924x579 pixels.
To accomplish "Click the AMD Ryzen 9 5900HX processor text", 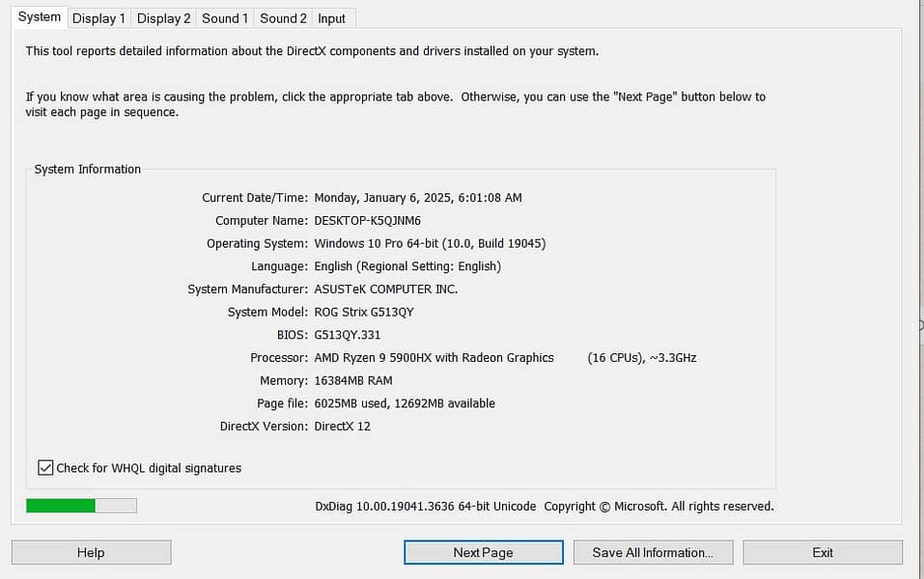I will click(x=434, y=358).
